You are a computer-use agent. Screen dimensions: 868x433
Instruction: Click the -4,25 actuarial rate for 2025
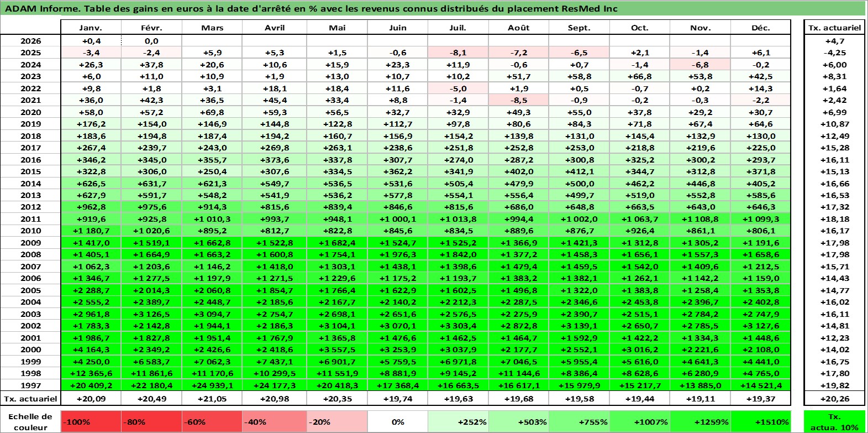point(834,53)
